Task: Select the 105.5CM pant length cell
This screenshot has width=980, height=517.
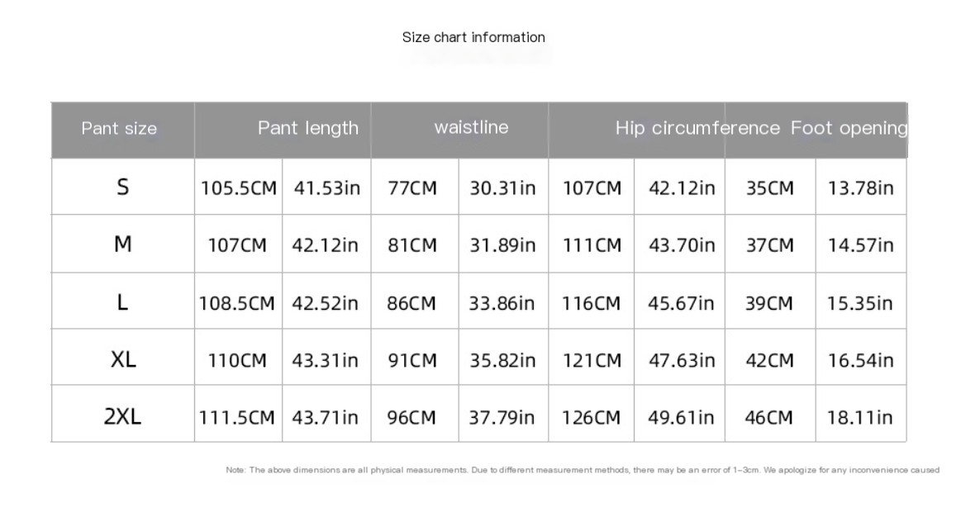Action: tap(238, 188)
